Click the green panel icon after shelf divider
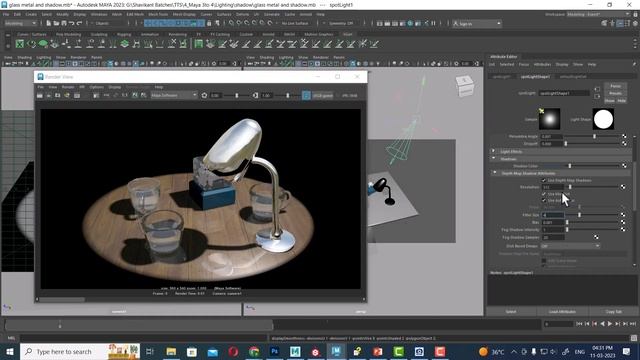The height and width of the screenshot is (360, 640). [198, 43]
